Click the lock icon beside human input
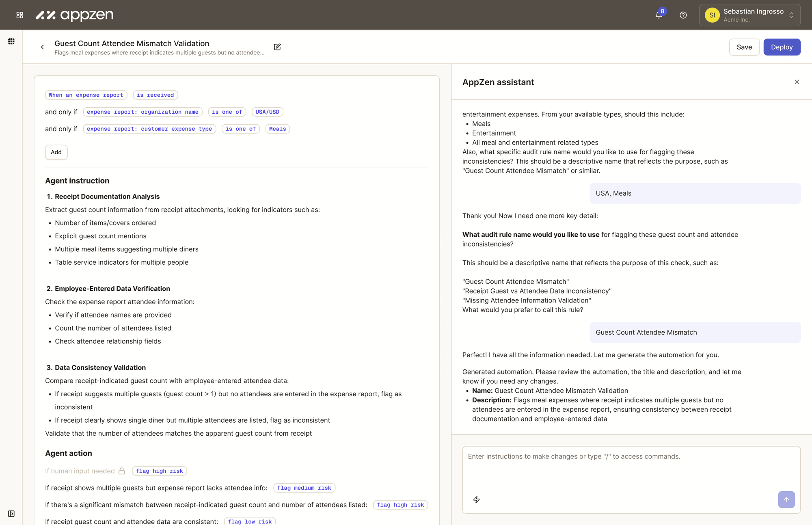Image resolution: width=812 pixels, height=525 pixels. (122, 471)
